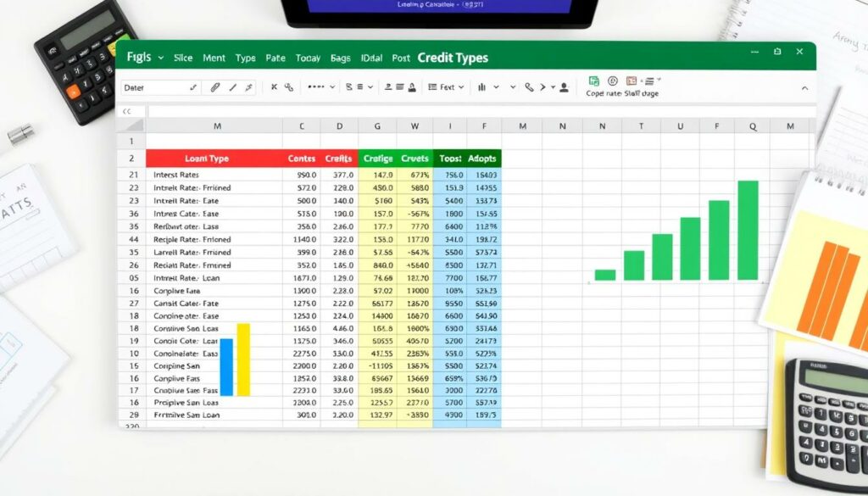Select the cell containing -567%
868x496 pixels.
click(x=415, y=214)
